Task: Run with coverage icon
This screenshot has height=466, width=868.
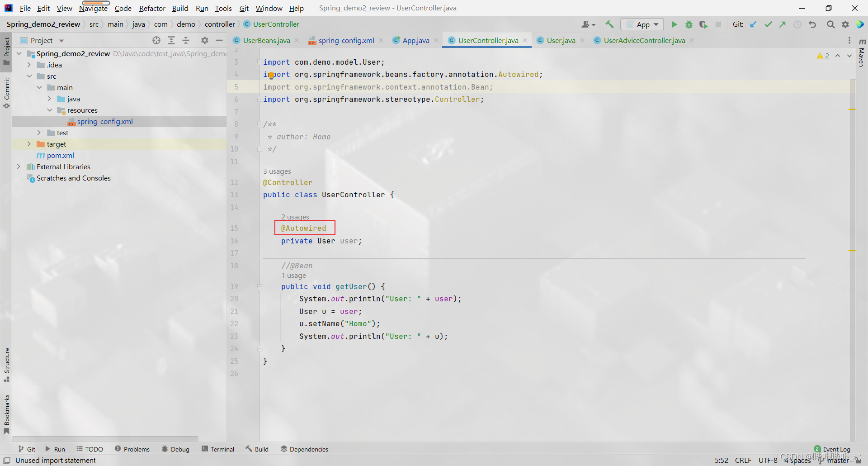Action: pyautogui.click(x=703, y=24)
